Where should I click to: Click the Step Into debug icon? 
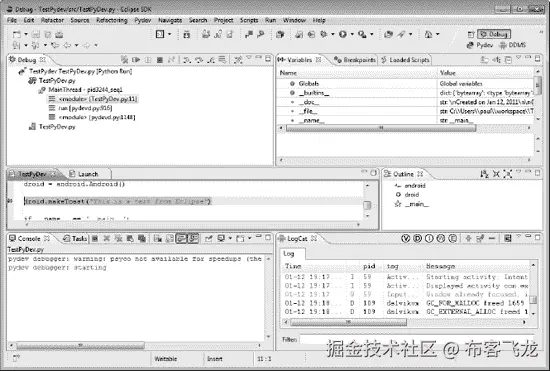pyautogui.click(x=187, y=60)
